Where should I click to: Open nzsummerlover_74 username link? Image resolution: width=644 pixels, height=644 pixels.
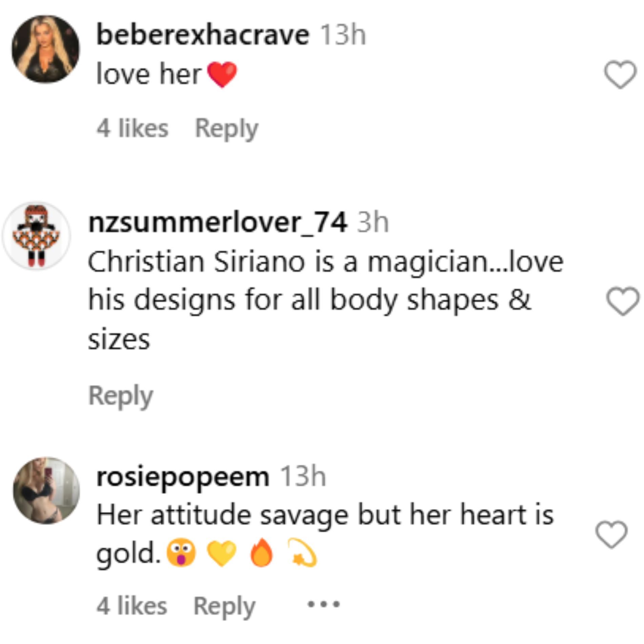[x=218, y=223]
